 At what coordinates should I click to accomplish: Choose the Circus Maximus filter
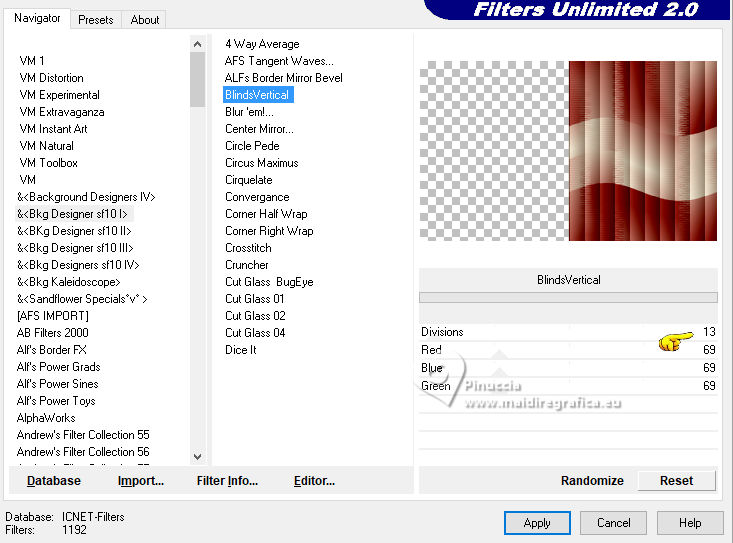click(x=261, y=163)
